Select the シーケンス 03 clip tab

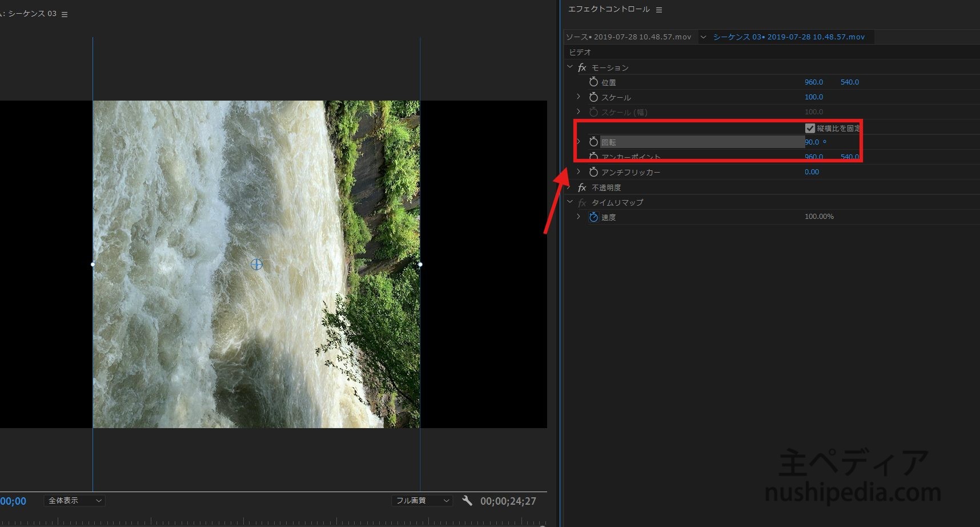coord(788,37)
